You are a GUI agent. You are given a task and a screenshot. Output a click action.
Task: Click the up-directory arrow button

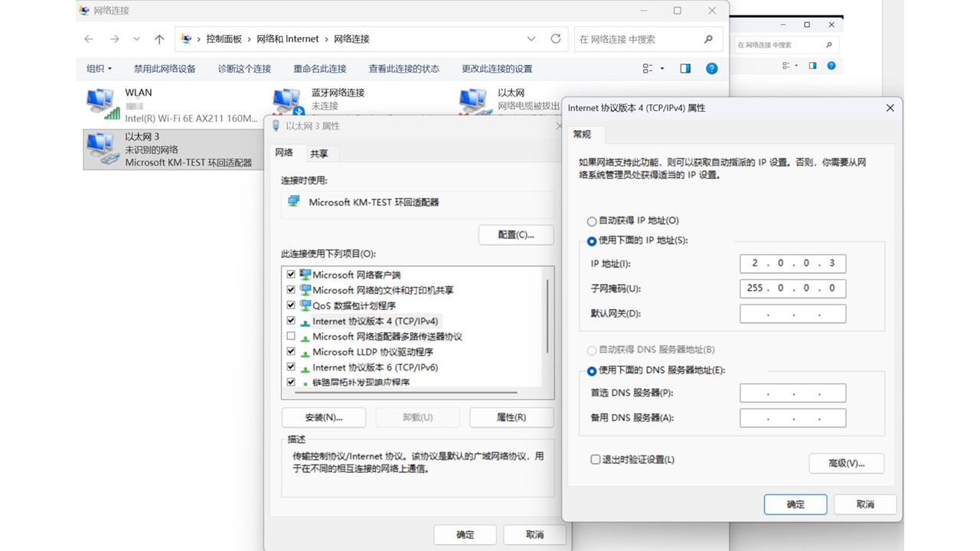point(159,39)
